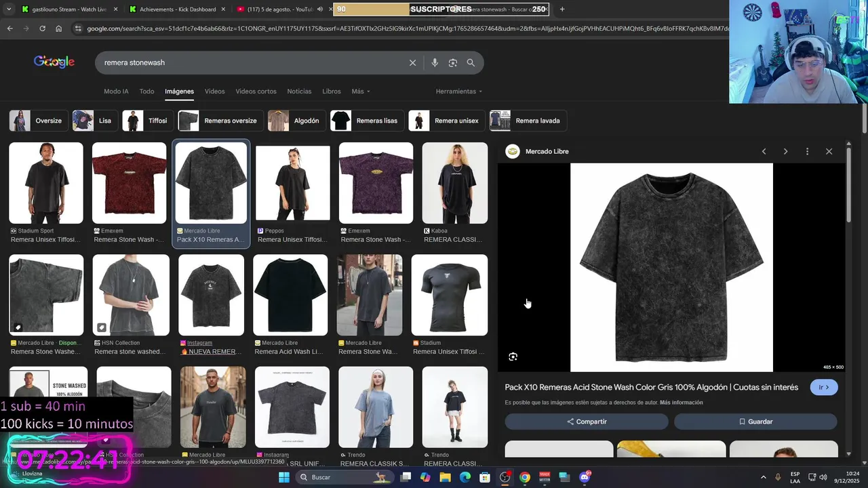Search inside image with the lens icon
Viewport: 868px width, 488px height.
(513, 357)
